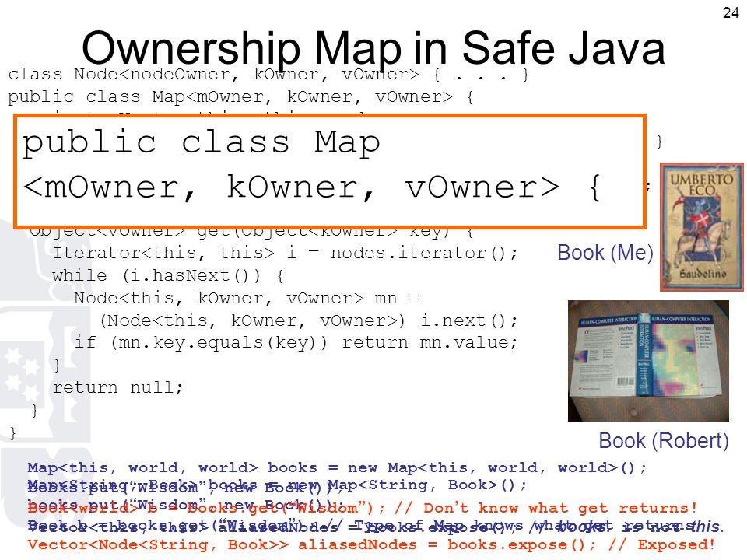
Task: Open the Umberto Eco Baudolino book cover image
Action: (x=701, y=226)
